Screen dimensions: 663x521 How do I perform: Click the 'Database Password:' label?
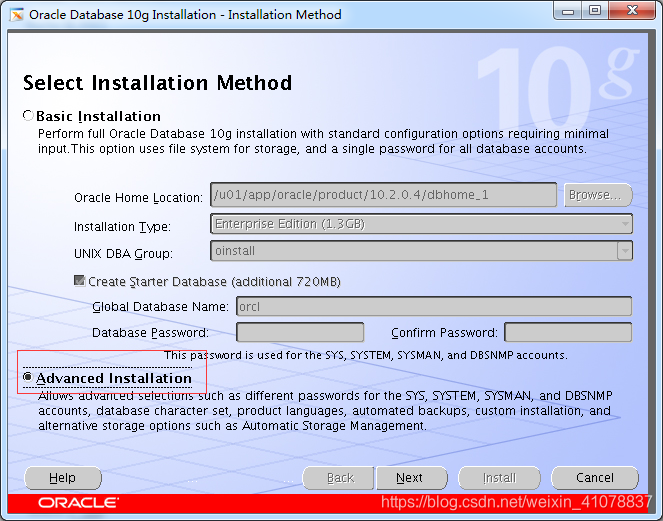coord(151,333)
